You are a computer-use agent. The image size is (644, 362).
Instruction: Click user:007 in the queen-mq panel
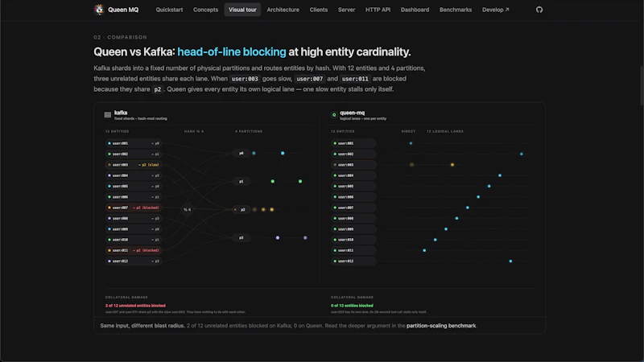(x=353, y=208)
